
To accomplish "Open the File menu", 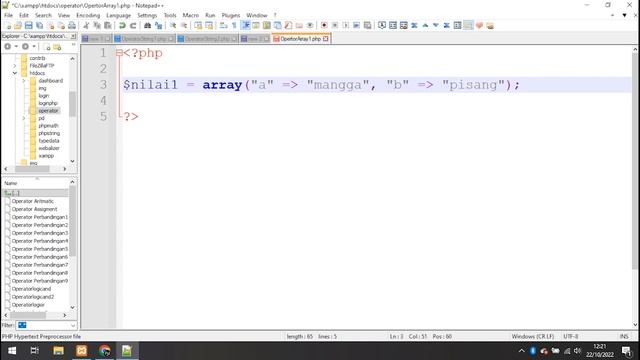I will 8,15.
